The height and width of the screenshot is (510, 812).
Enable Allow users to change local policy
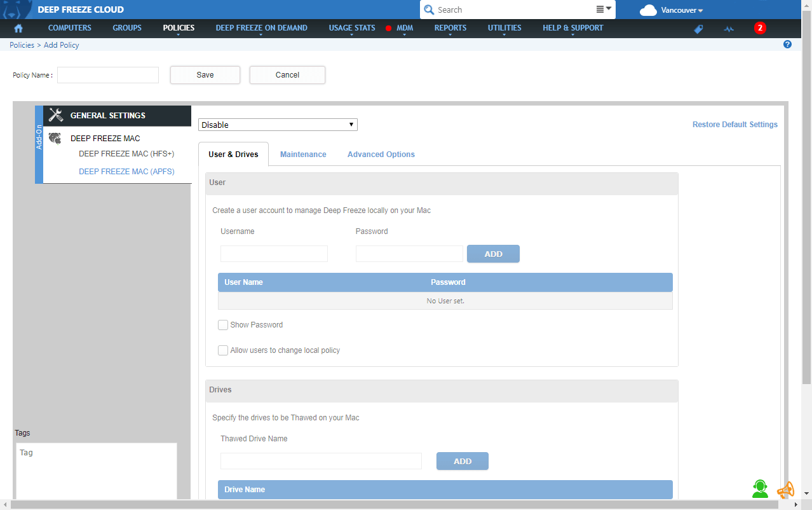point(223,350)
